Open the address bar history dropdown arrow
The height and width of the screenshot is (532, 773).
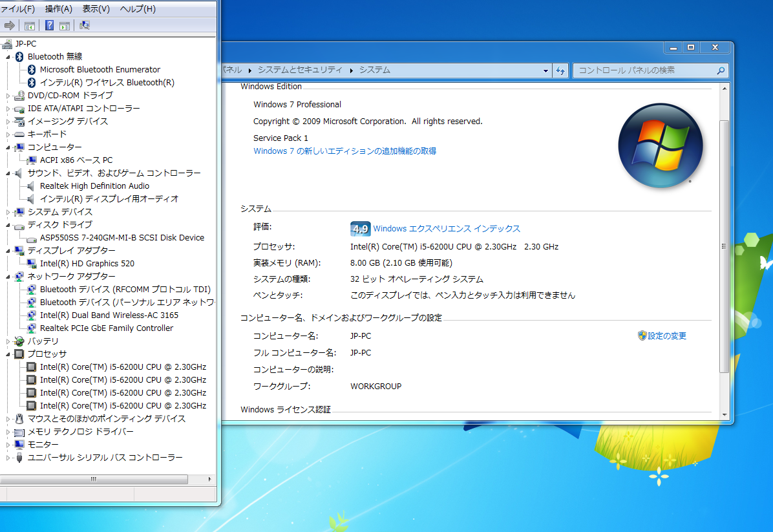545,70
